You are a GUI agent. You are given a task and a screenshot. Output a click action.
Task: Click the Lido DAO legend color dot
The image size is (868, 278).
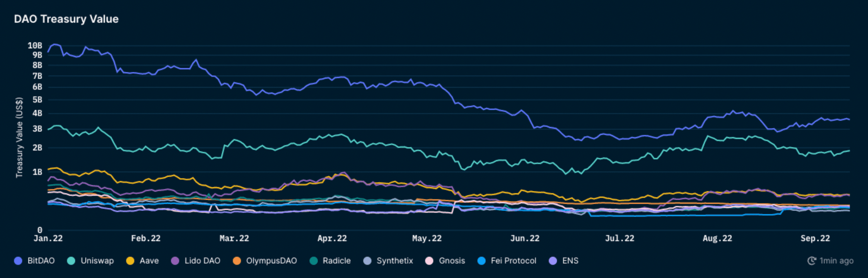tap(175, 261)
